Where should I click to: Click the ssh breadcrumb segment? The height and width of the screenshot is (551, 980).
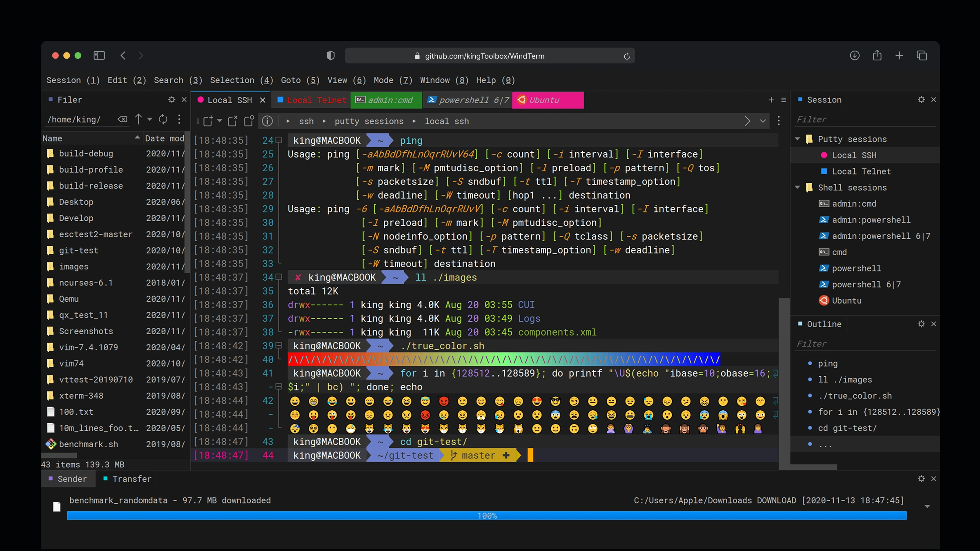[x=306, y=121]
